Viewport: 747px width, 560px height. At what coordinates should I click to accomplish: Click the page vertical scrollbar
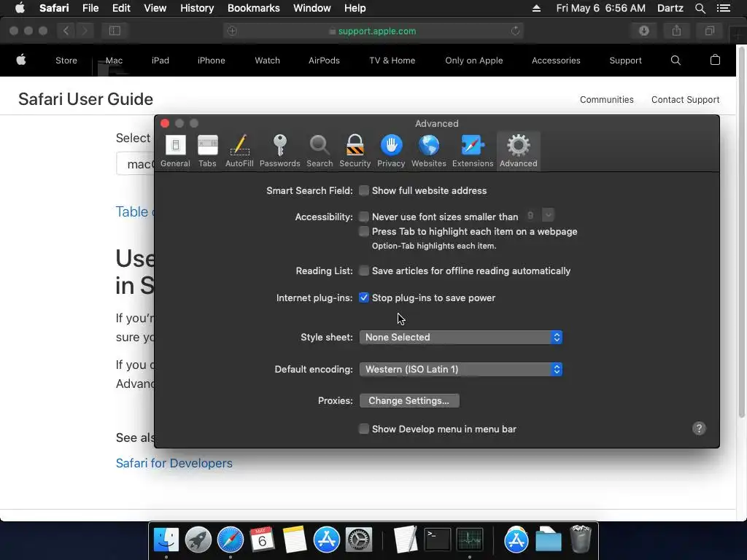tap(741, 233)
